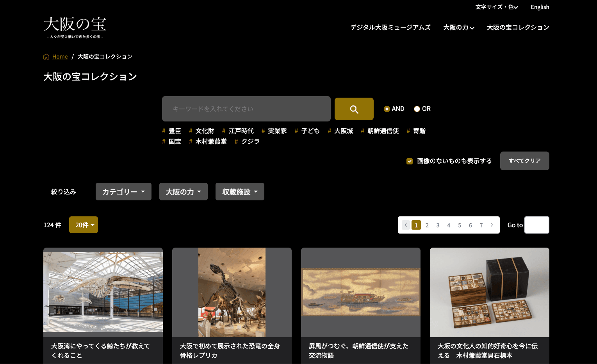Go to page 7 in pagination
Screen dimensions: 597x364
481,225
